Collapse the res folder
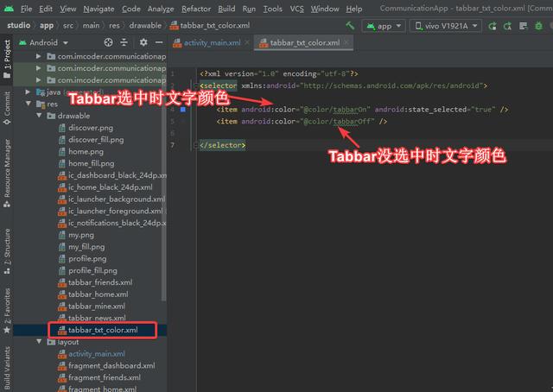Viewport: 553px width, 392px height. tap(29, 104)
